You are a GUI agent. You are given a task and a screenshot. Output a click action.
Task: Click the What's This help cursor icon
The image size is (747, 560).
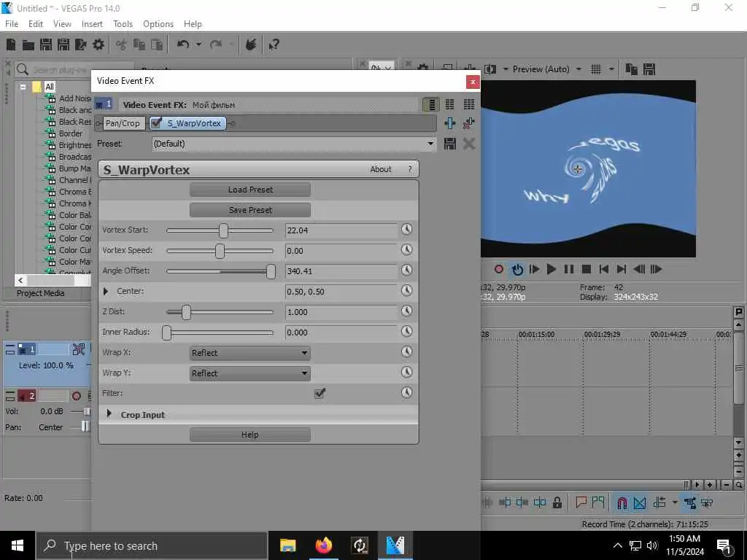274,44
